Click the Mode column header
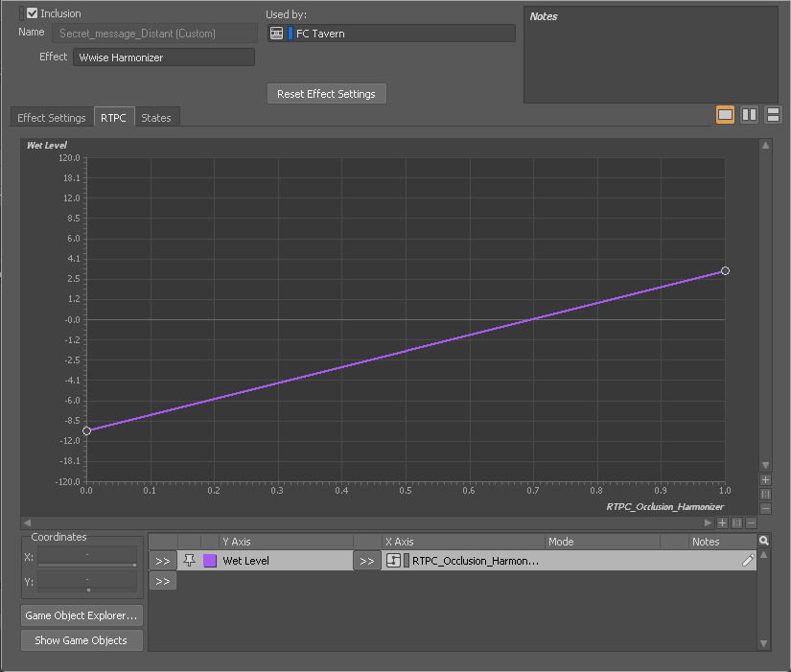This screenshot has width=791, height=672. [603, 542]
